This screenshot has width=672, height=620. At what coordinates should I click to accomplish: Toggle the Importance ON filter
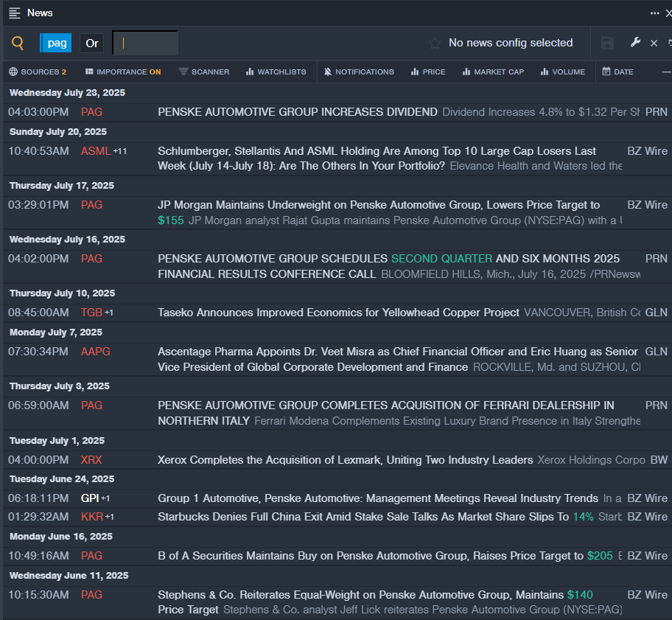[123, 72]
